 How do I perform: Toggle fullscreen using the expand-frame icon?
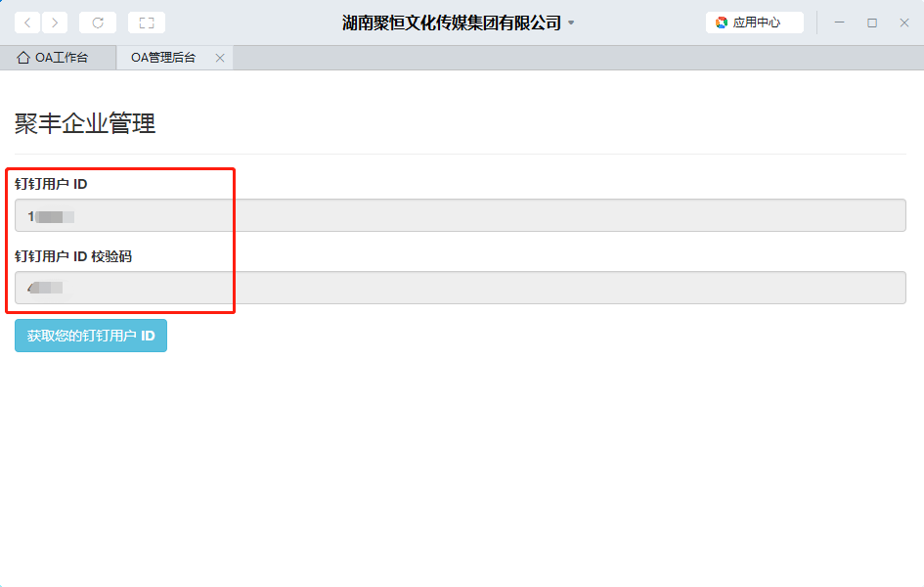[147, 23]
